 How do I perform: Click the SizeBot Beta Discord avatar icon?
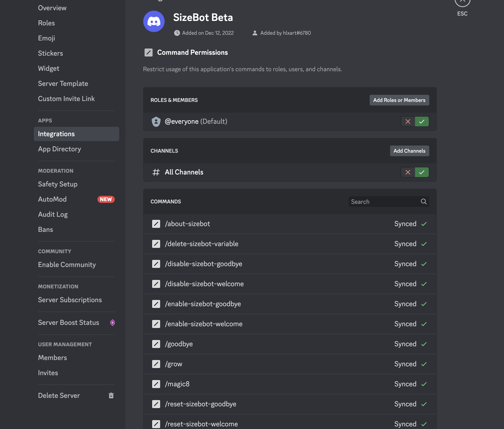point(154,21)
